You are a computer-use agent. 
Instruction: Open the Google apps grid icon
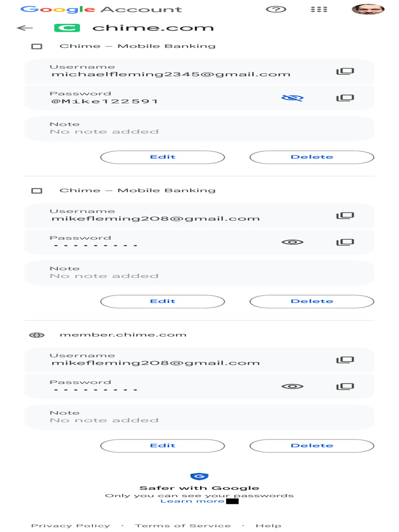click(x=318, y=9)
